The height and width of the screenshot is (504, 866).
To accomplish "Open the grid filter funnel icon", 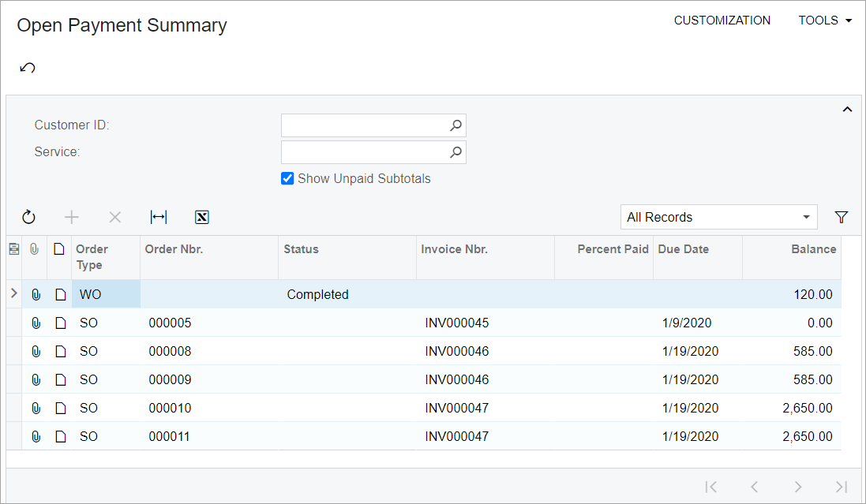I will click(842, 217).
